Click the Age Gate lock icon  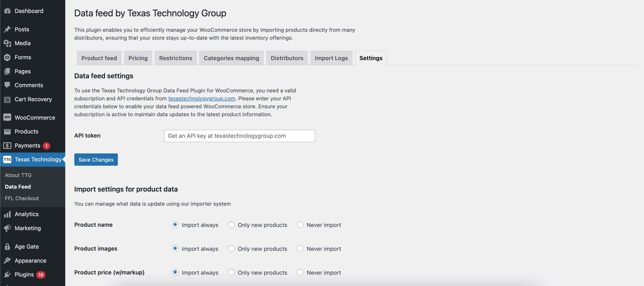tap(7, 247)
